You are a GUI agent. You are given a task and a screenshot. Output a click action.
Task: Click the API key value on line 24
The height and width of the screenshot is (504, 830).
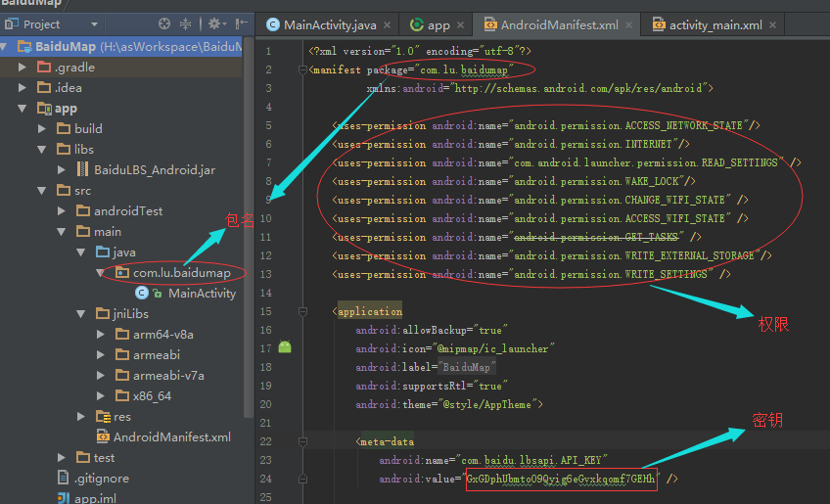561,480
